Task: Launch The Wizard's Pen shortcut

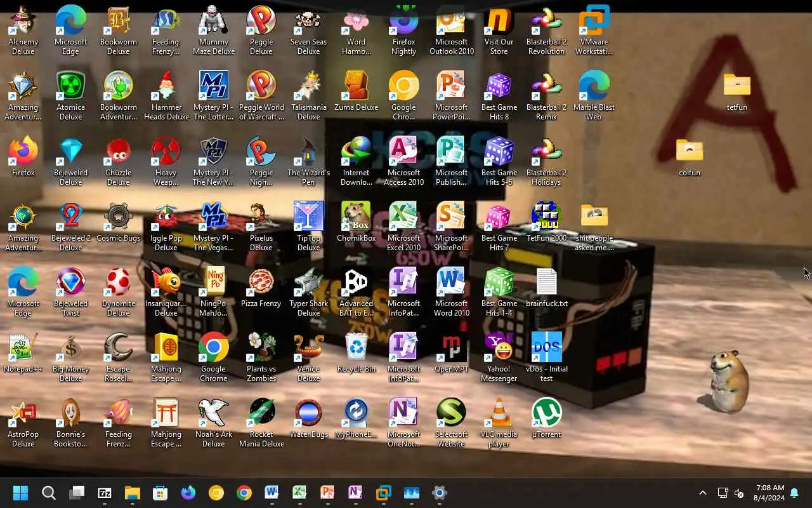Action: tap(308, 161)
